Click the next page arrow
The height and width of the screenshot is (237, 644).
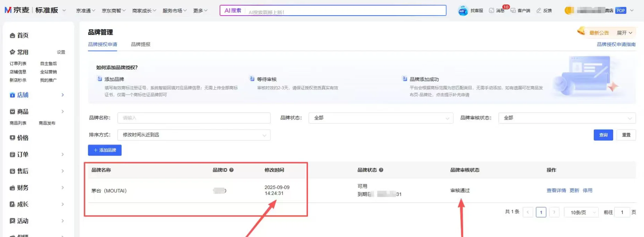pyautogui.click(x=554, y=212)
